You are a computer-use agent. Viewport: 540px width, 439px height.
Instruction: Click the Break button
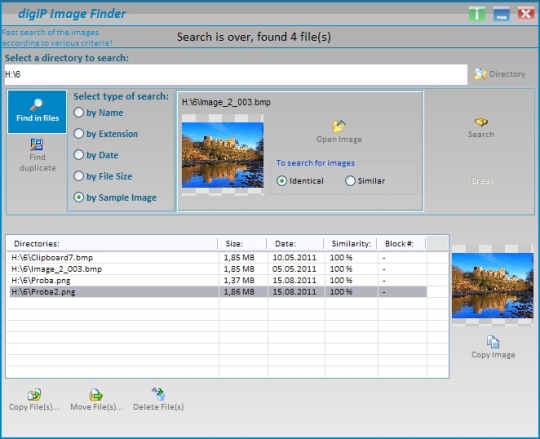[481, 180]
